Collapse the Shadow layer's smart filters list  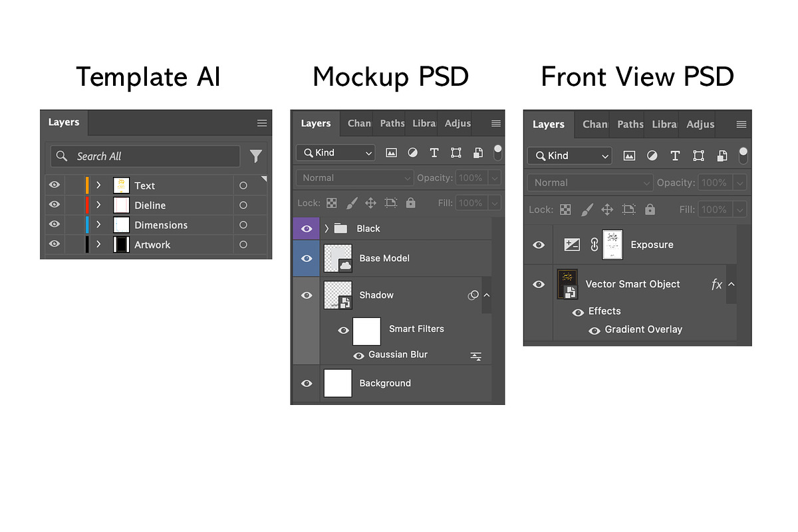click(x=486, y=295)
